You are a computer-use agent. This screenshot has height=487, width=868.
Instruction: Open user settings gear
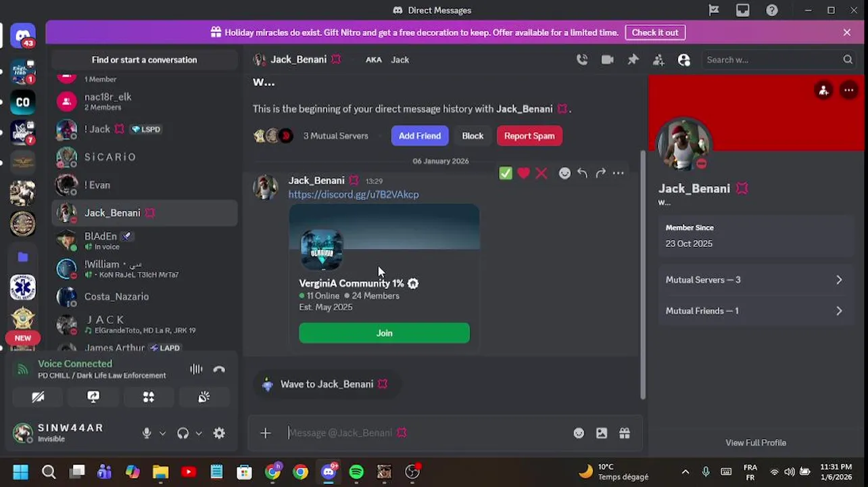[219, 434]
